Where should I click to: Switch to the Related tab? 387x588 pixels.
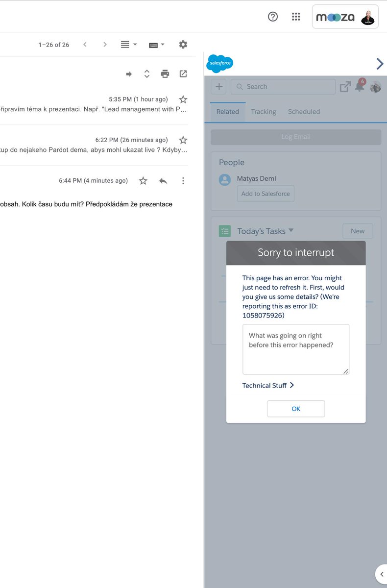coord(228,112)
